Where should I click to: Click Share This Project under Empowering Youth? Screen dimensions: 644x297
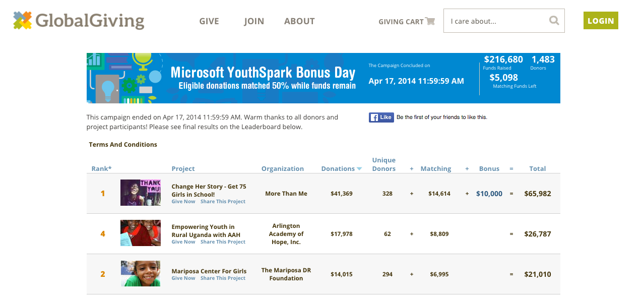coord(223,242)
